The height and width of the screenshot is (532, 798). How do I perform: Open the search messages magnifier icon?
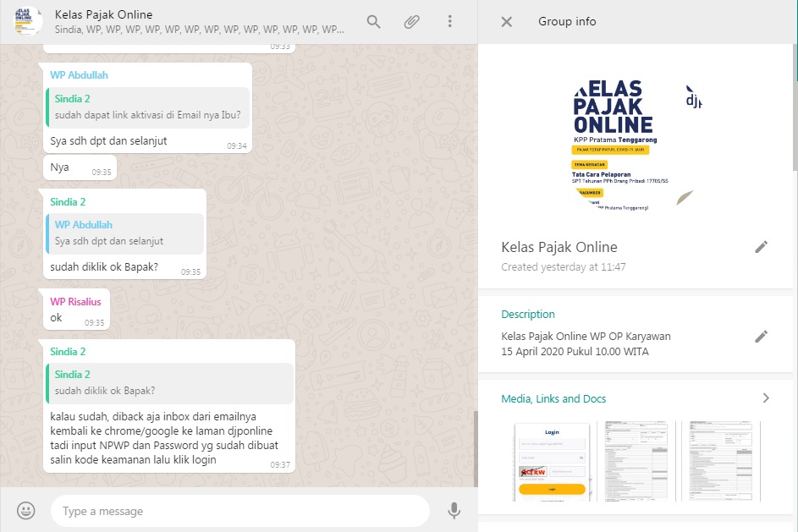coord(374,22)
